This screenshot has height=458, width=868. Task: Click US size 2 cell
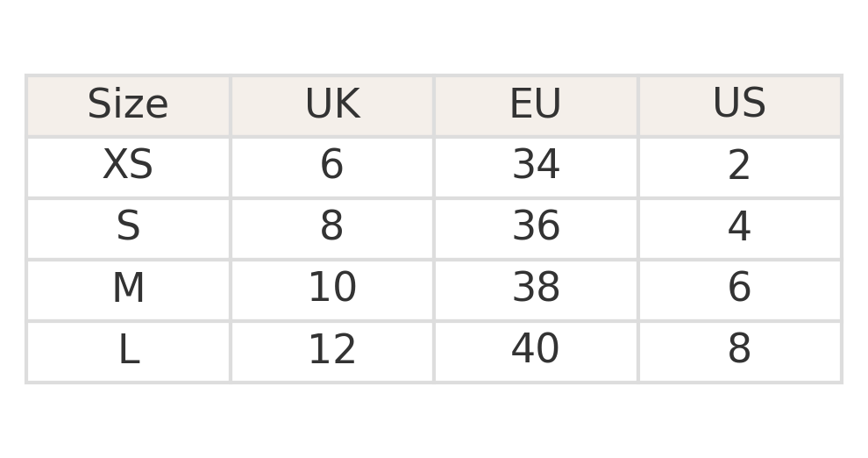(739, 166)
